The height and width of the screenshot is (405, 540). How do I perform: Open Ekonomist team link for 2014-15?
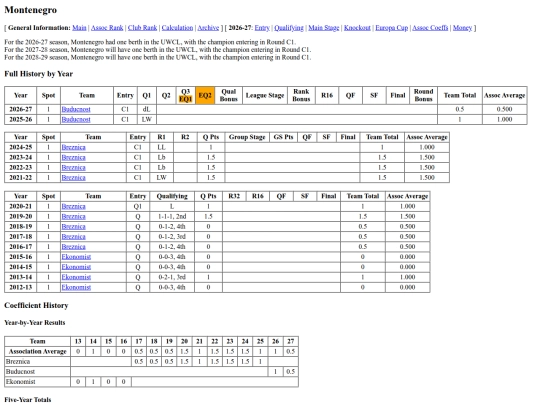point(76,267)
